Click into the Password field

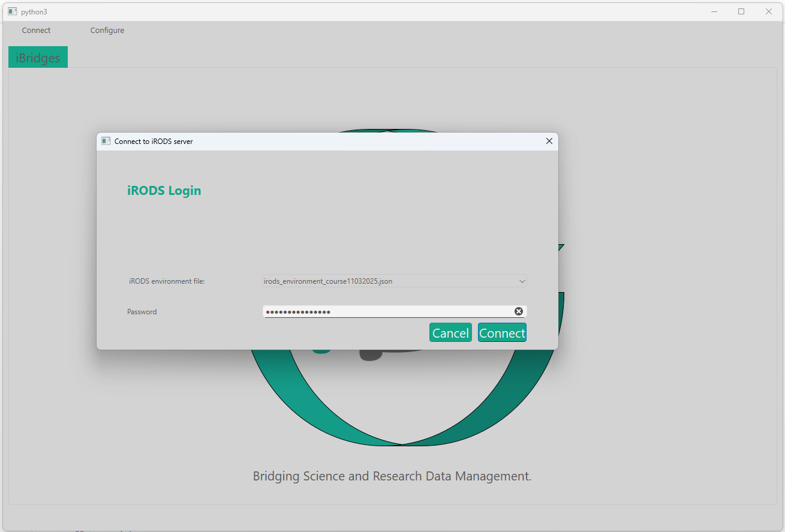(x=395, y=311)
